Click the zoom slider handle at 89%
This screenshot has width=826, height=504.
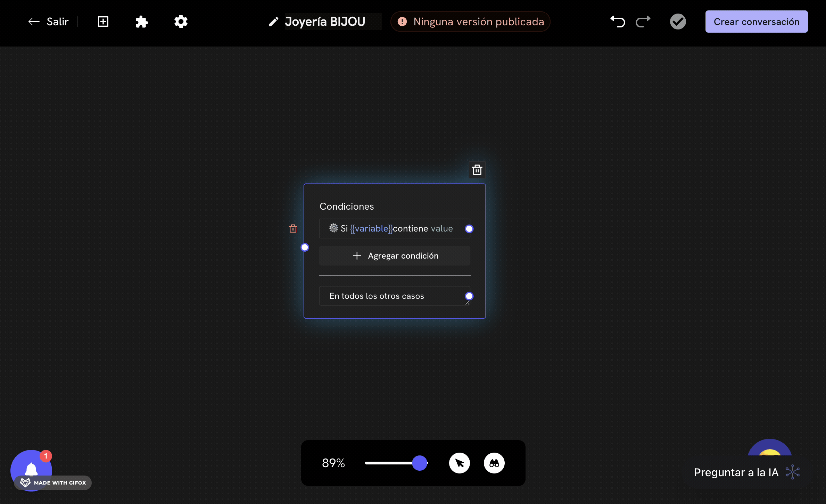[x=420, y=463]
